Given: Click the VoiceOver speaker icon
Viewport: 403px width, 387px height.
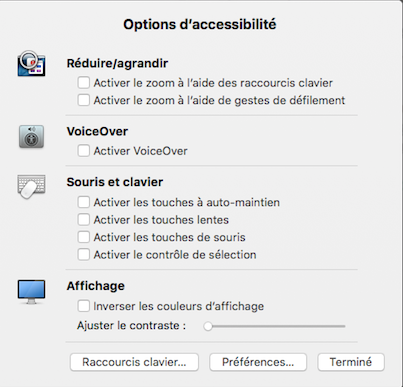Looking at the screenshot, I should click(x=31, y=137).
